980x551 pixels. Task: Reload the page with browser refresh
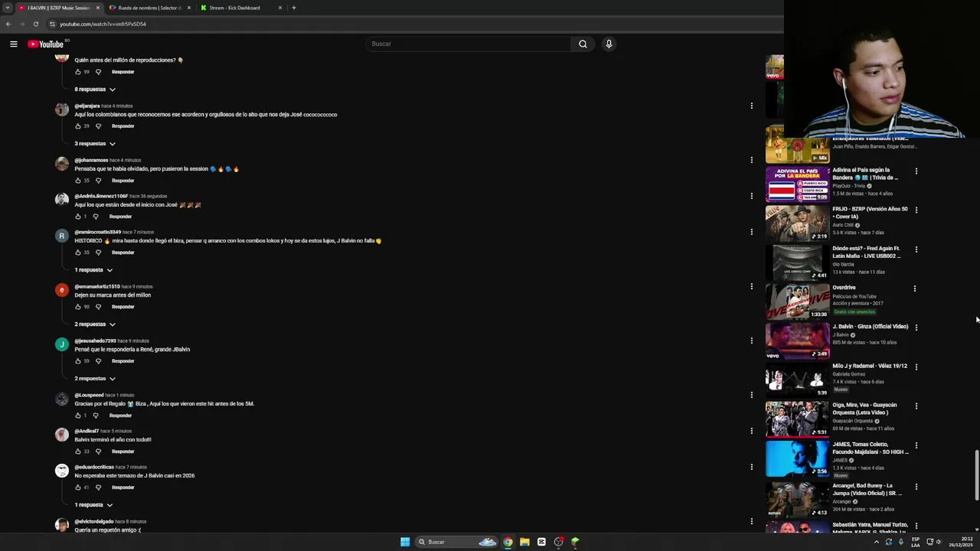(x=35, y=24)
